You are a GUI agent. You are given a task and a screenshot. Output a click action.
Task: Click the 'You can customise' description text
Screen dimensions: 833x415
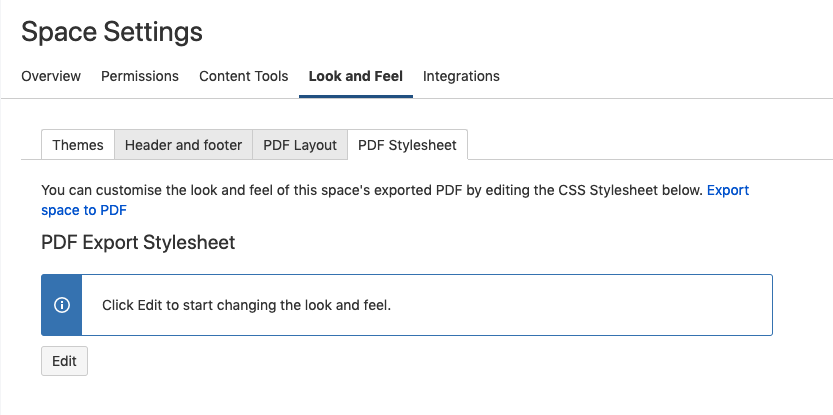(x=371, y=190)
